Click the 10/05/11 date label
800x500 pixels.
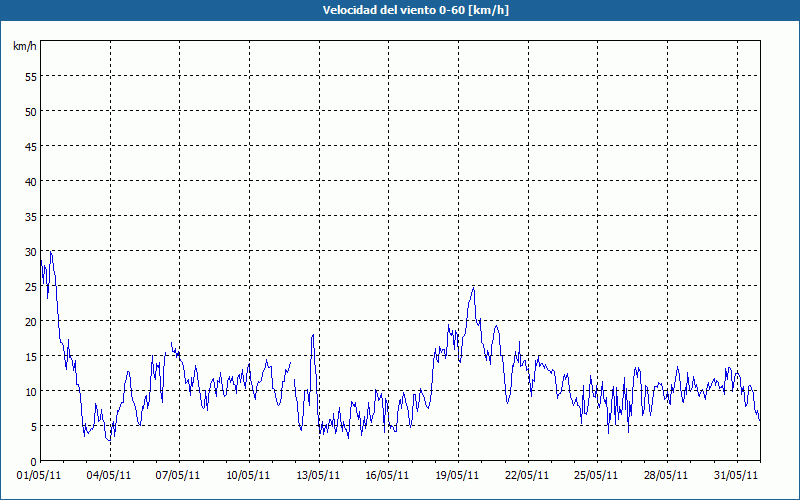(248, 475)
